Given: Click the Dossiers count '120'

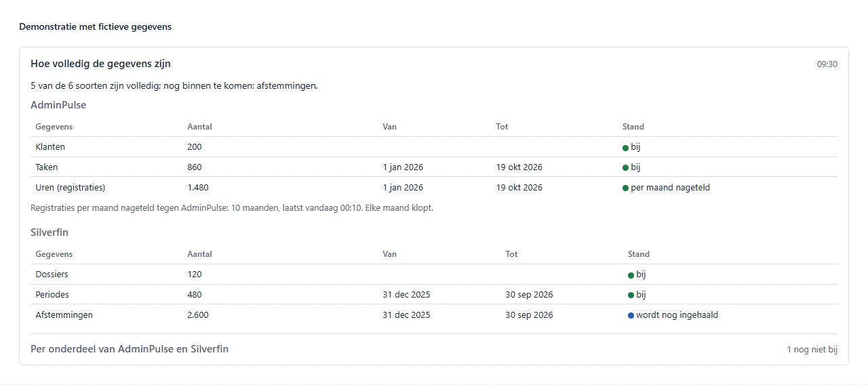Looking at the screenshot, I should coord(195,275).
